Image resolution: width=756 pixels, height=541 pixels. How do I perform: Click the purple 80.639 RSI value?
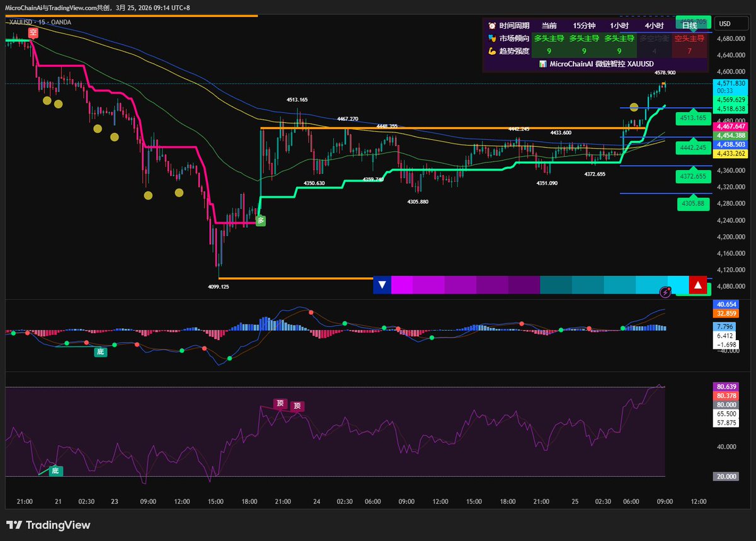point(727,387)
